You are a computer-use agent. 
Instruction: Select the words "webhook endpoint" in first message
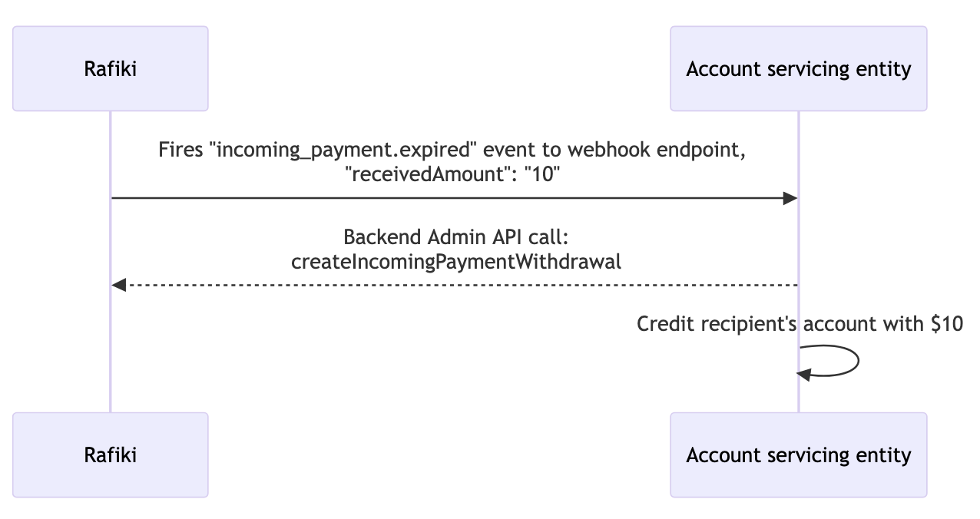(x=657, y=150)
